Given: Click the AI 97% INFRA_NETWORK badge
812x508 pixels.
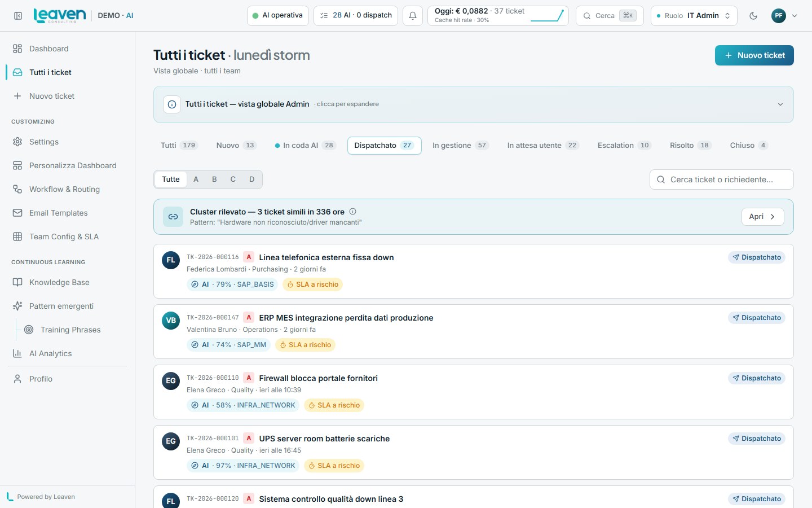Looking at the screenshot, I should [243, 466].
